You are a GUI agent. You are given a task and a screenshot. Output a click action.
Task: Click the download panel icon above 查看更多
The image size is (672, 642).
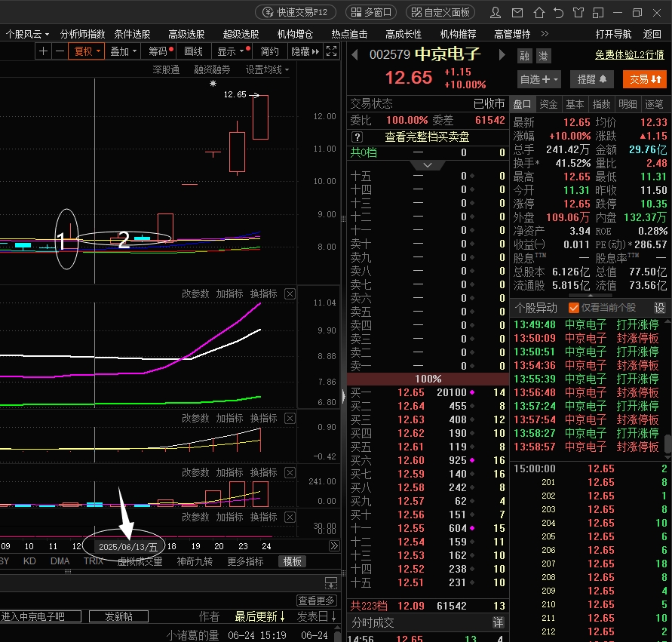(x=331, y=583)
